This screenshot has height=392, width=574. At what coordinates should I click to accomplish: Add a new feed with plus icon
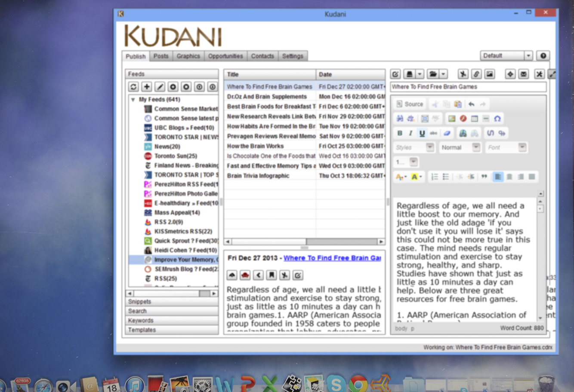[147, 87]
